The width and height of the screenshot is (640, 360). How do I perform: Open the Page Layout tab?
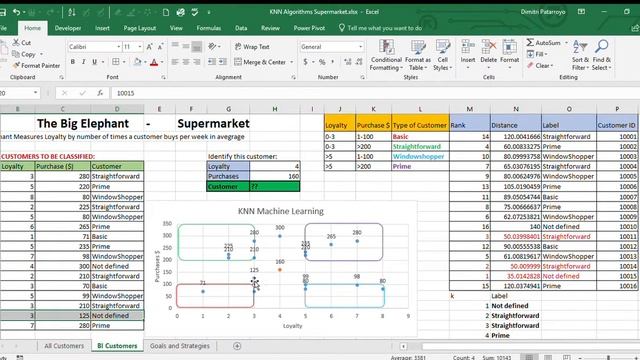coord(140,28)
